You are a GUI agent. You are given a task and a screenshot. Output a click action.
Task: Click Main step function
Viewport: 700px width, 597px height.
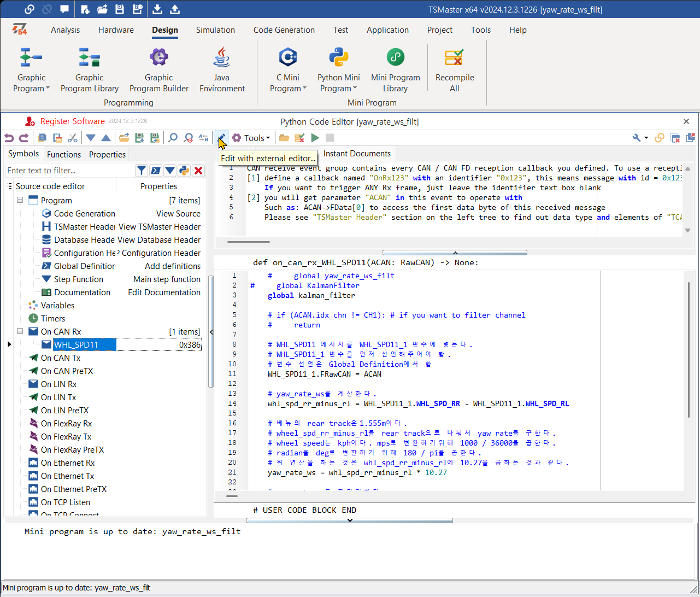167,279
